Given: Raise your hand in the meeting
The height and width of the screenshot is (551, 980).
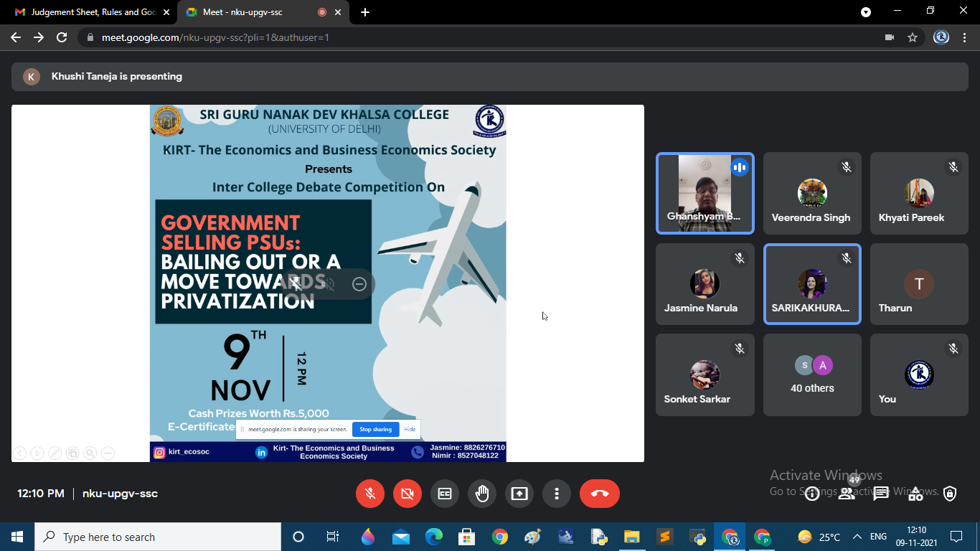Looking at the screenshot, I should click(x=482, y=494).
